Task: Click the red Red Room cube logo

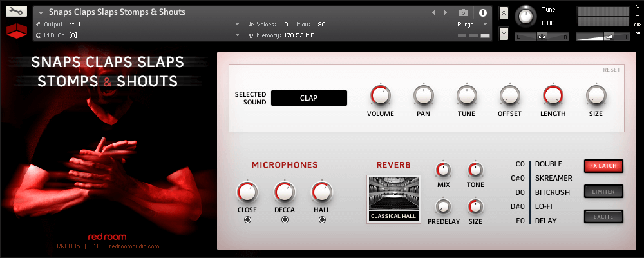Action: (17, 31)
